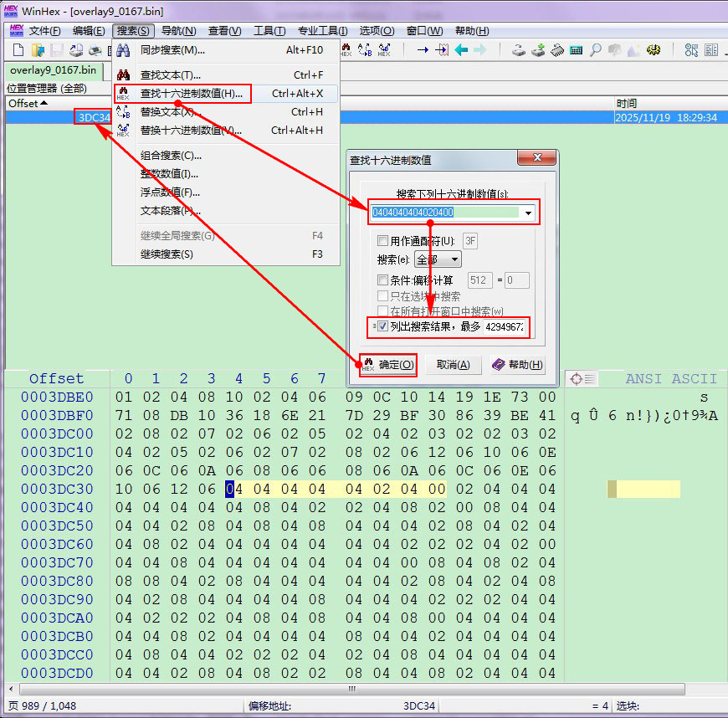Click the Go To Offset arrow icon
The width and height of the screenshot is (728, 718).
point(423,50)
